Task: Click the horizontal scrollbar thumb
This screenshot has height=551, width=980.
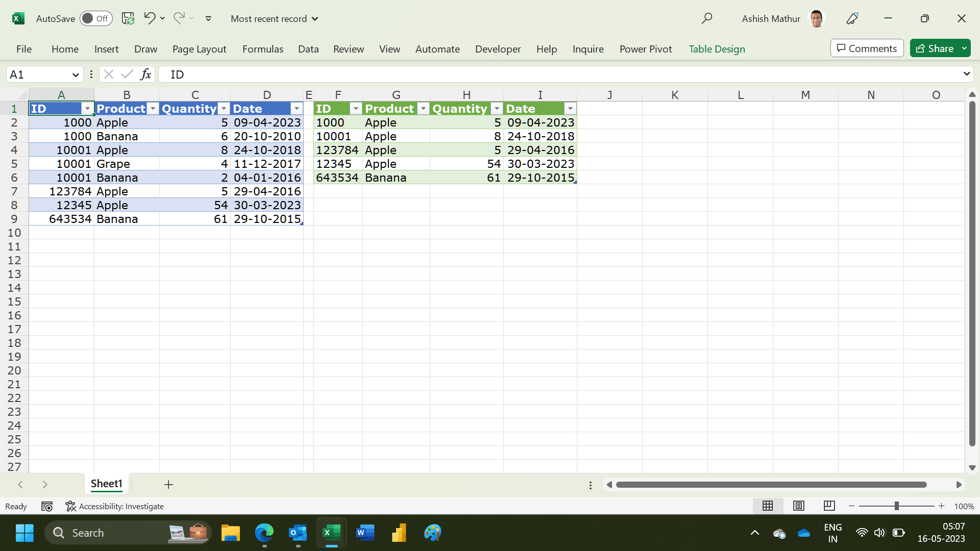Action: tap(771, 485)
